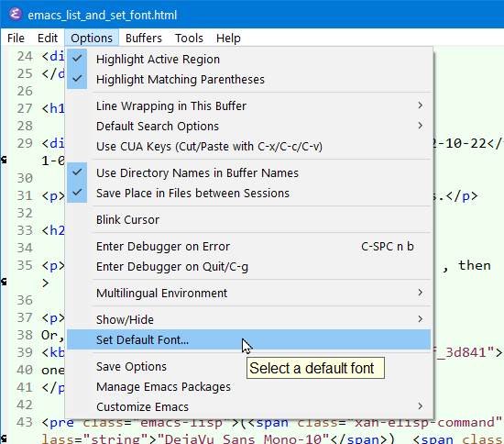Toggle Use Directory Names in Buffer Names
Viewport: 504px width, 444px height.
(x=248, y=172)
